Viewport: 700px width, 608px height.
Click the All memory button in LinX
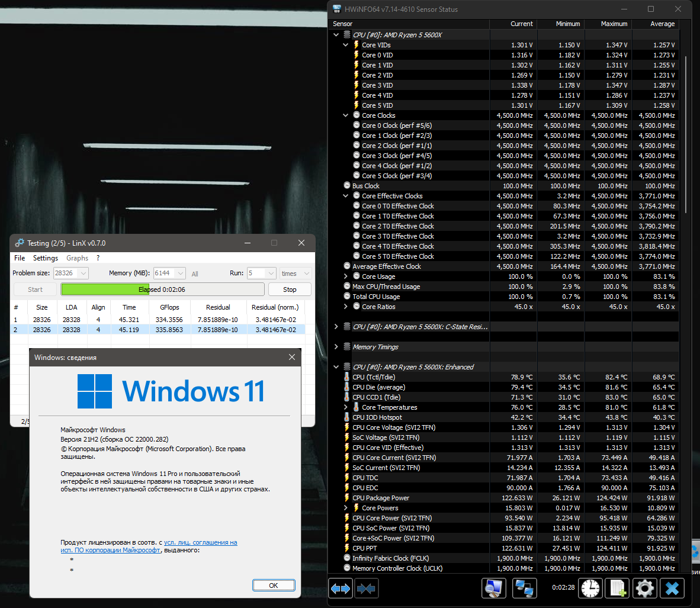pyautogui.click(x=195, y=274)
